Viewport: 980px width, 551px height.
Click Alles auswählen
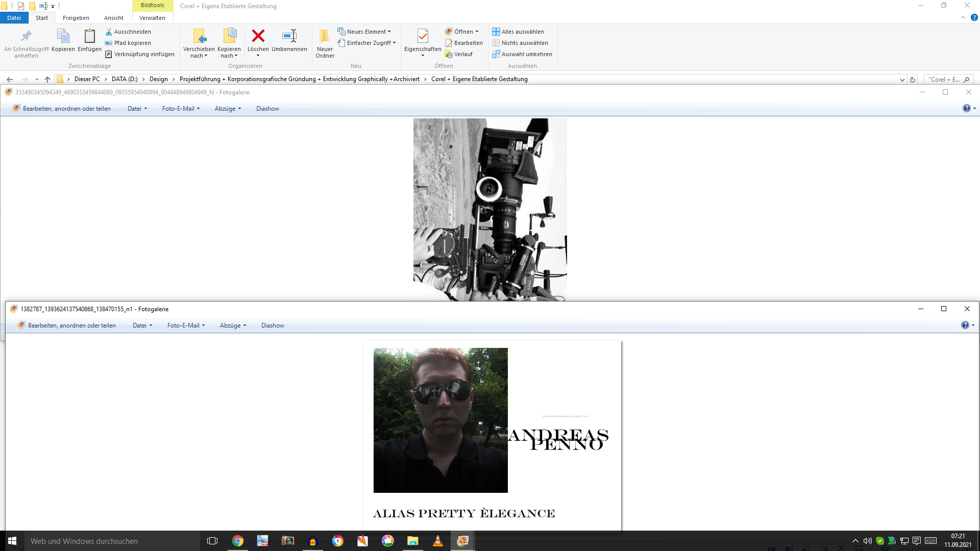click(518, 32)
